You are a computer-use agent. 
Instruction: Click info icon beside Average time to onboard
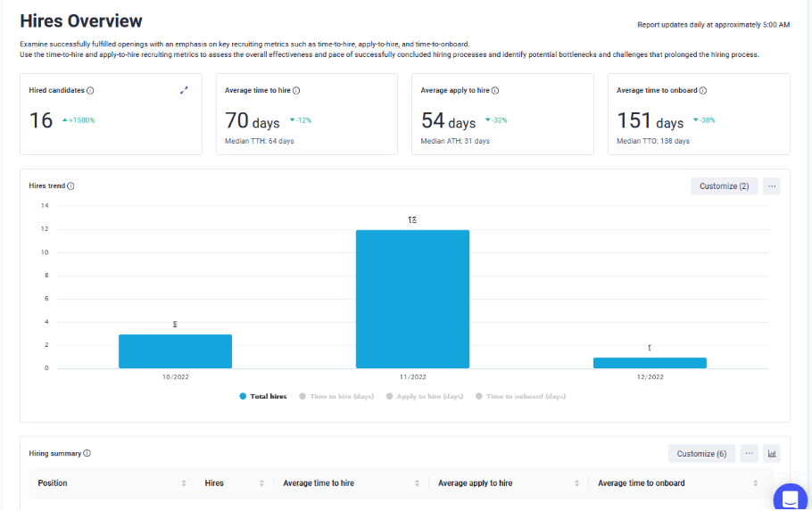click(x=703, y=91)
